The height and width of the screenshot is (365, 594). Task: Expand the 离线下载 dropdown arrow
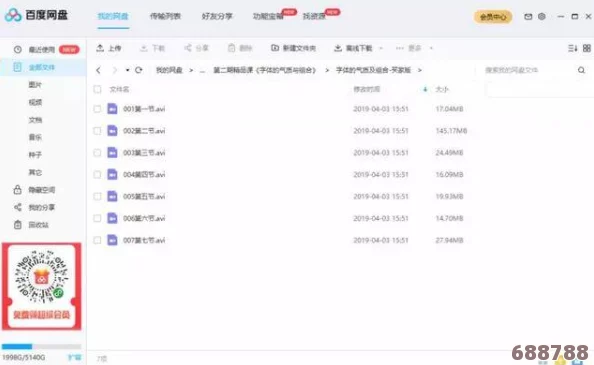(x=381, y=48)
